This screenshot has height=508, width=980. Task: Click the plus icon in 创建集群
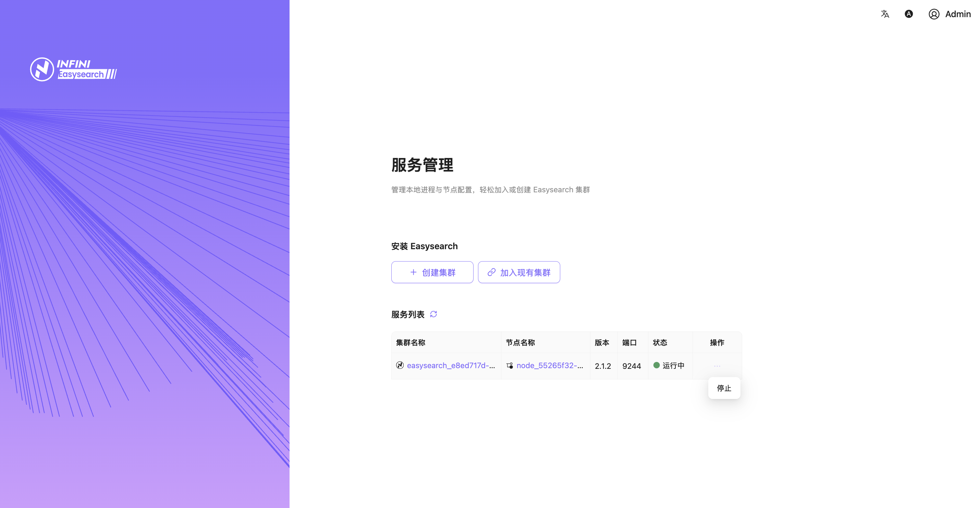coord(413,273)
